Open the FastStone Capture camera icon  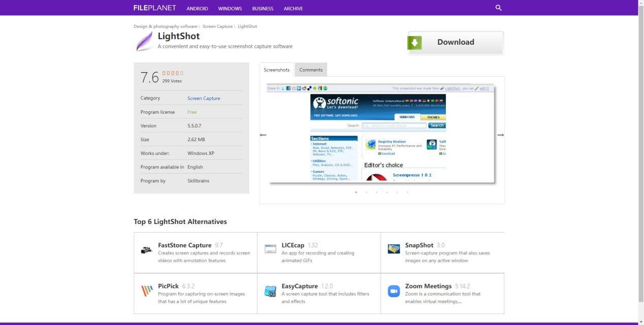pos(147,249)
